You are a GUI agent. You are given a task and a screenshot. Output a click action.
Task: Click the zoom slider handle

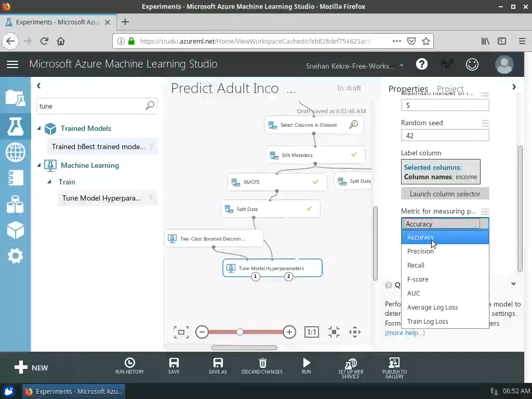(240, 332)
